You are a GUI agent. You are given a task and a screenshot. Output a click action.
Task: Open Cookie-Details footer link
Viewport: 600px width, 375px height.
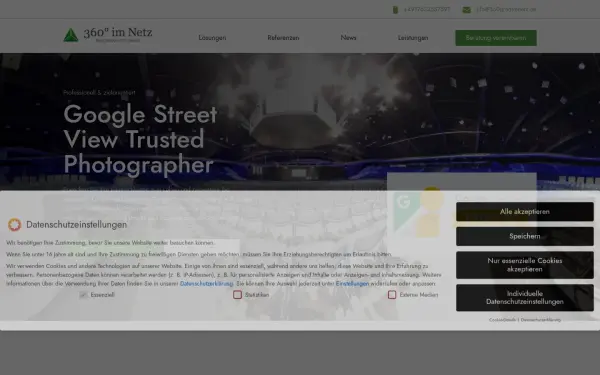502,320
